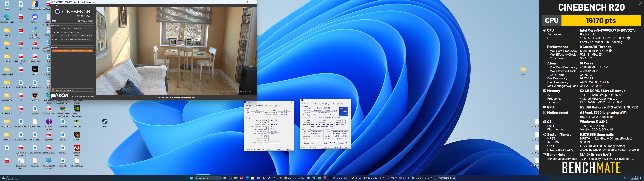Click the Tools button in the left CPU-Z window
644x181 pixels.
pos(269,149)
